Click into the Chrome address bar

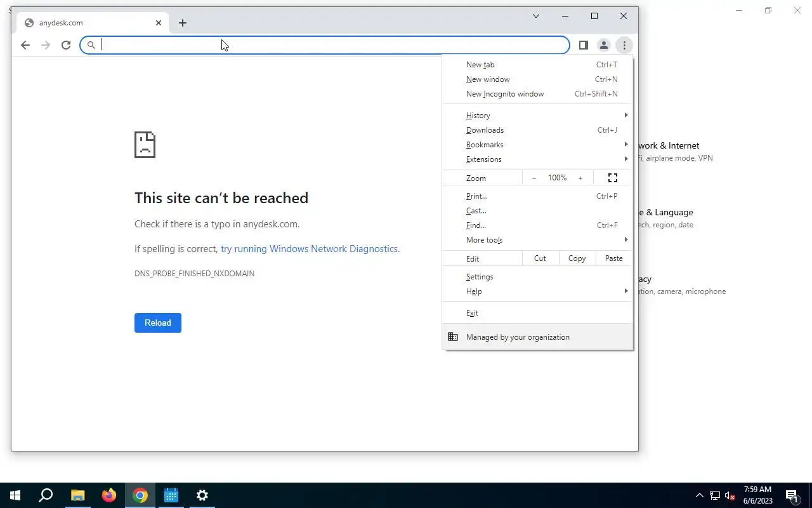point(325,45)
